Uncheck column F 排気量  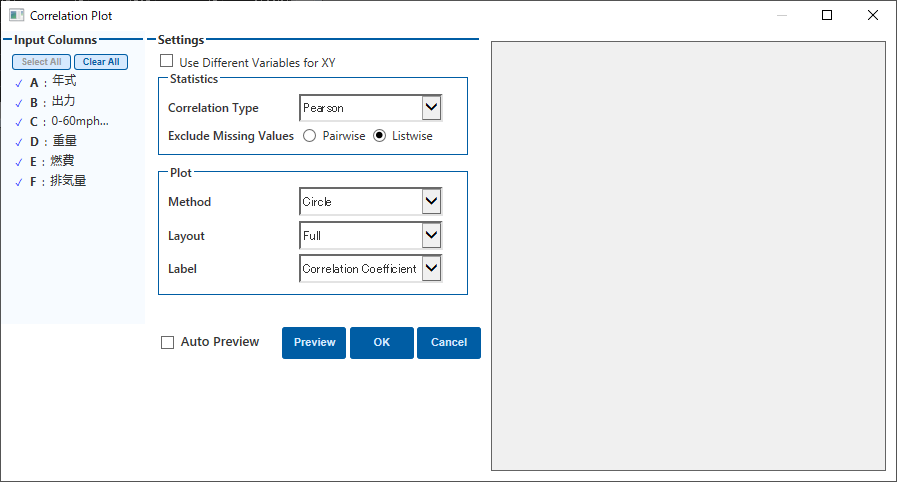coord(19,182)
